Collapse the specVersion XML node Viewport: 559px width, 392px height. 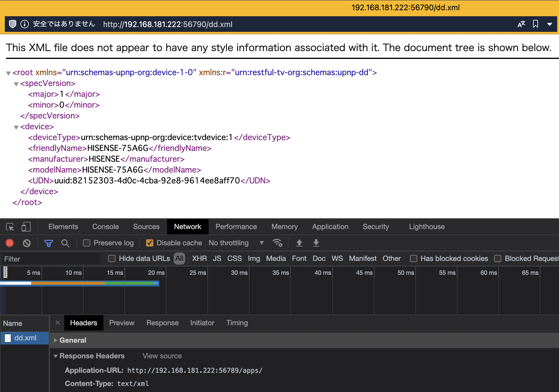pyautogui.click(x=16, y=84)
